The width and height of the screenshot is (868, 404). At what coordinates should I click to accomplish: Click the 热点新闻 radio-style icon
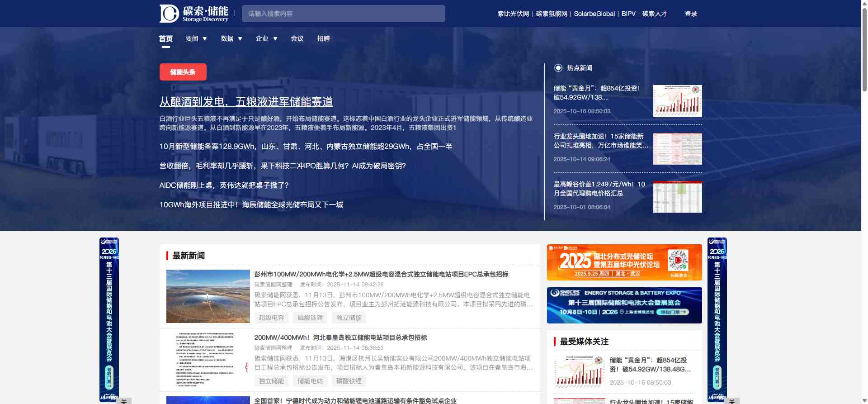[558, 68]
